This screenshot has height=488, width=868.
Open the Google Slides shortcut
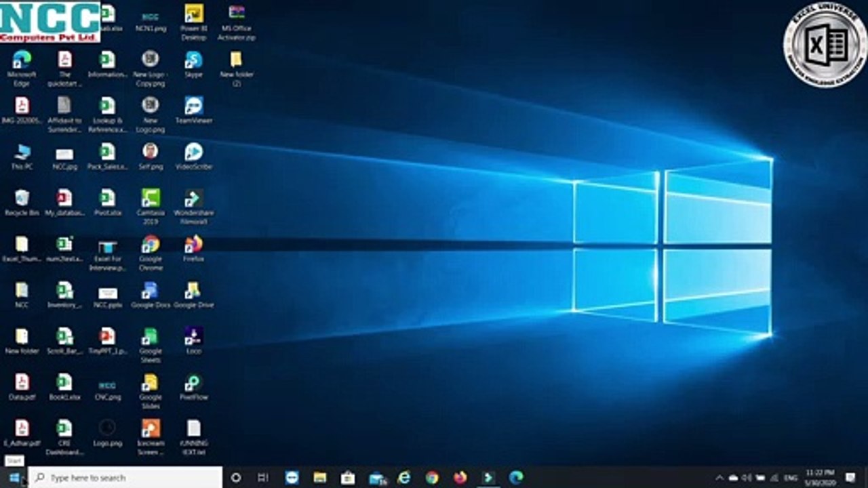(151, 390)
